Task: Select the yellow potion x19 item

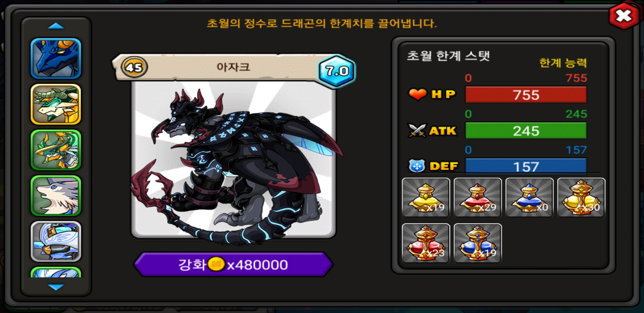Action: pyautogui.click(x=426, y=197)
